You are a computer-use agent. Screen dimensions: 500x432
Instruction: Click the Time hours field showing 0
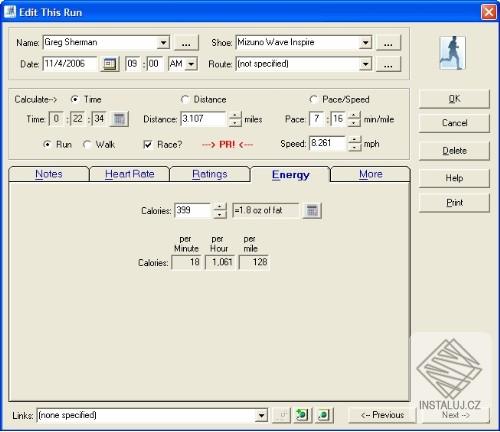point(56,119)
